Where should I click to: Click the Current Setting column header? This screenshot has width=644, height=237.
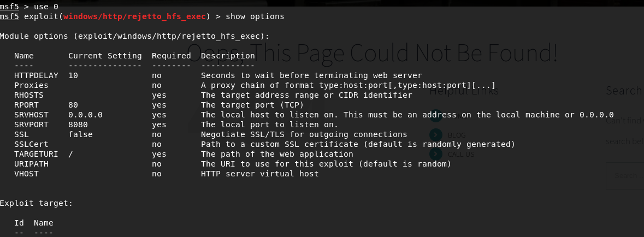tap(105, 56)
